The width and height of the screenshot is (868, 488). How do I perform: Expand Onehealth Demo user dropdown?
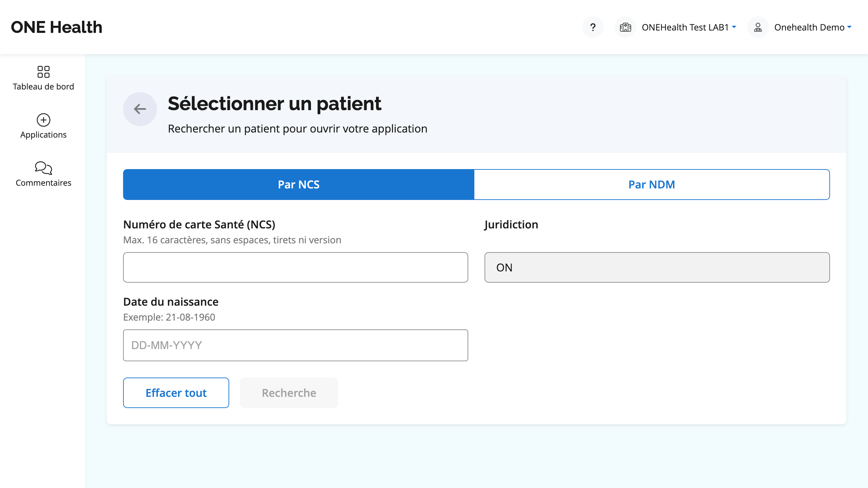click(x=813, y=27)
